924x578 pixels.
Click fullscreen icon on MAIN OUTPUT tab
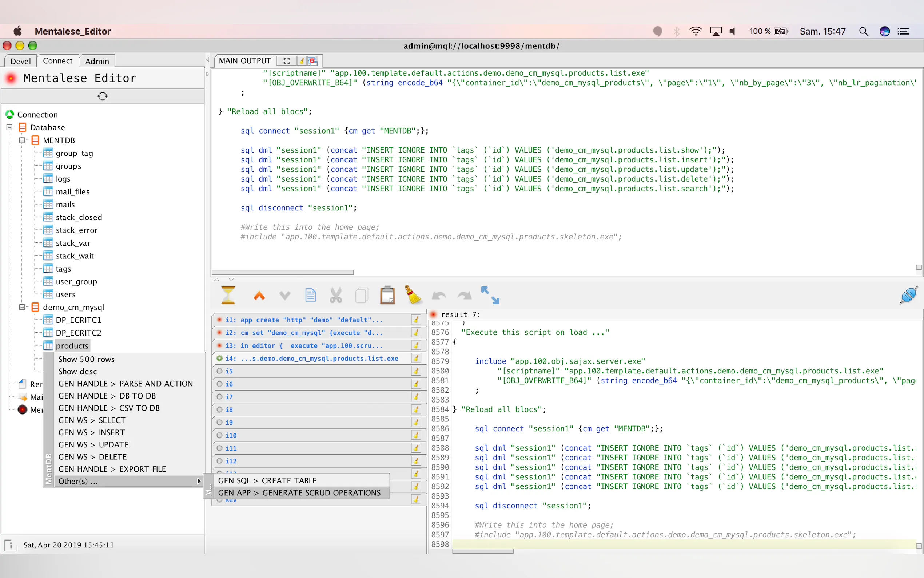pyautogui.click(x=287, y=61)
